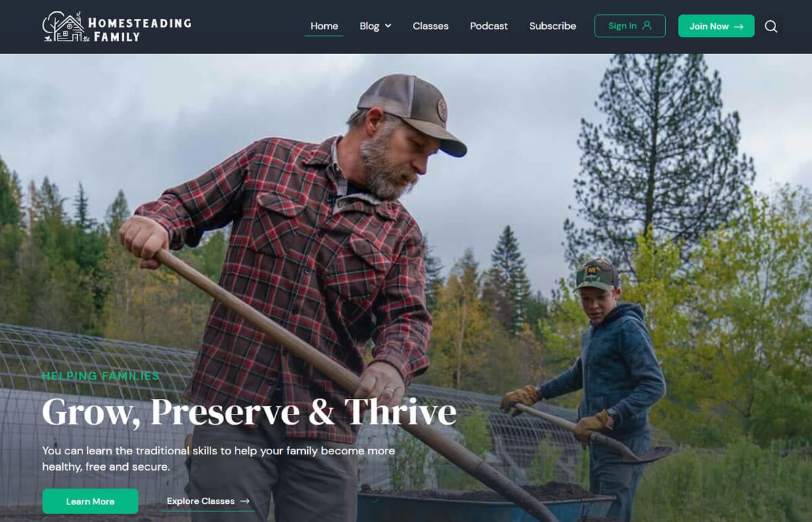The width and height of the screenshot is (812, 522).
Task: Click the Grow, Preserve & Thrive headline
Action: click(x=249, y=412)
